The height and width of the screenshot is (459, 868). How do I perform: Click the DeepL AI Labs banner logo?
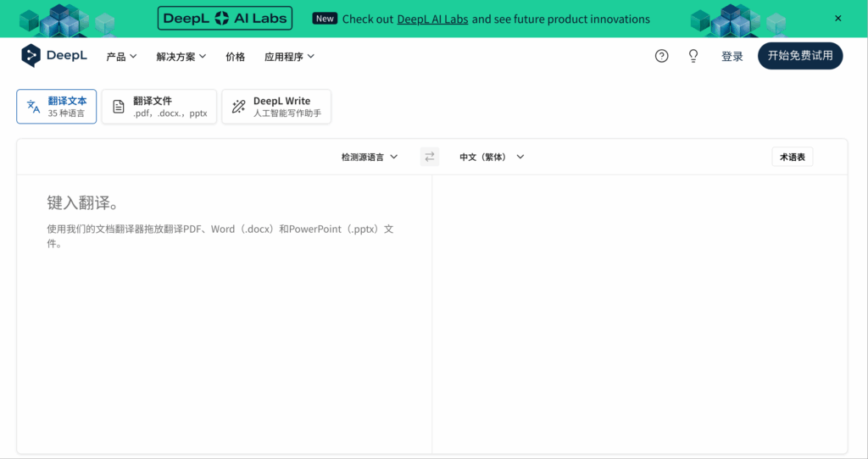coord(225,19)
